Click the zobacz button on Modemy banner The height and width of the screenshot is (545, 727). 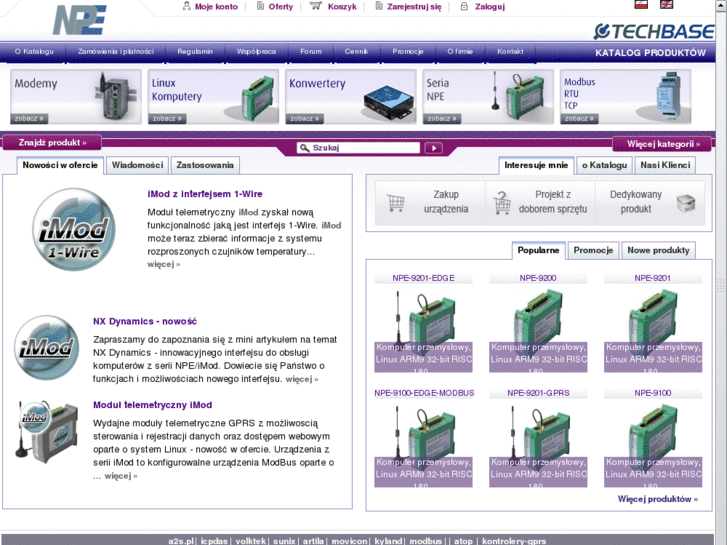(29, 119)
